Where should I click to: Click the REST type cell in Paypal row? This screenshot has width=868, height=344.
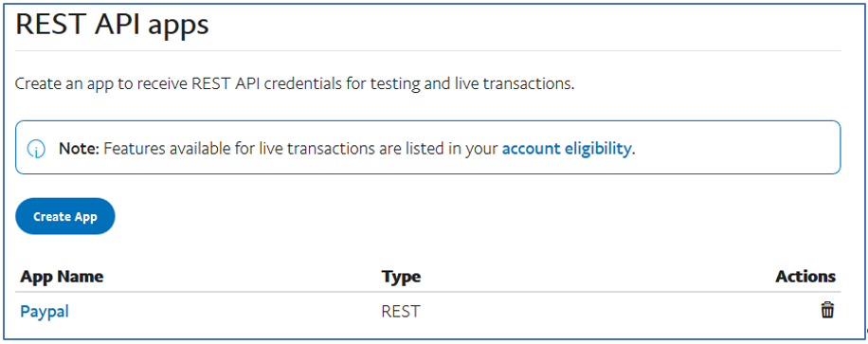(x=401, y=312)
